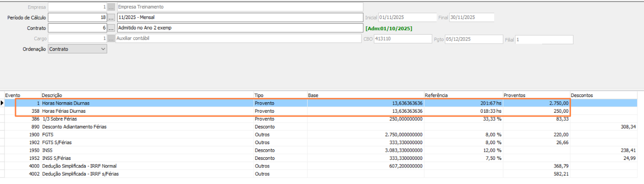Select the Horas Normais Diurnas row

coord(66,103)
